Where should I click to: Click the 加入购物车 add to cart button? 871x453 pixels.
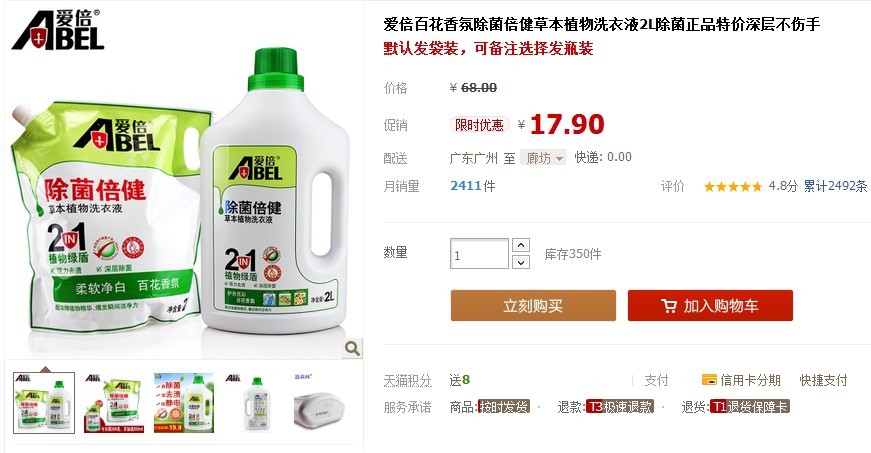(710, 305)
